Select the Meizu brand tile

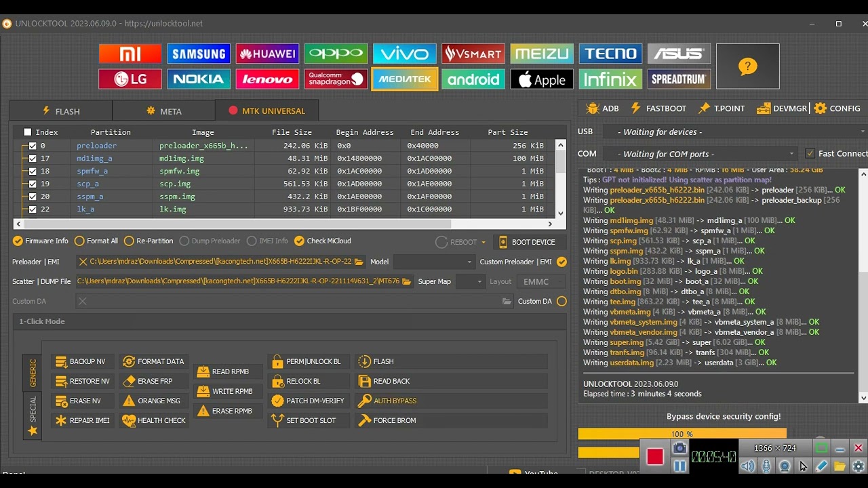point(542,54)
